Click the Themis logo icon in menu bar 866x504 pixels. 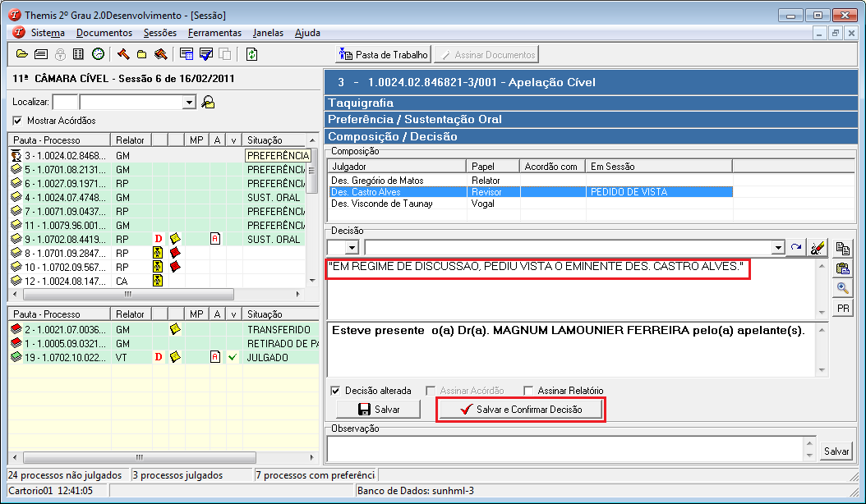click(x=19, y=33)
